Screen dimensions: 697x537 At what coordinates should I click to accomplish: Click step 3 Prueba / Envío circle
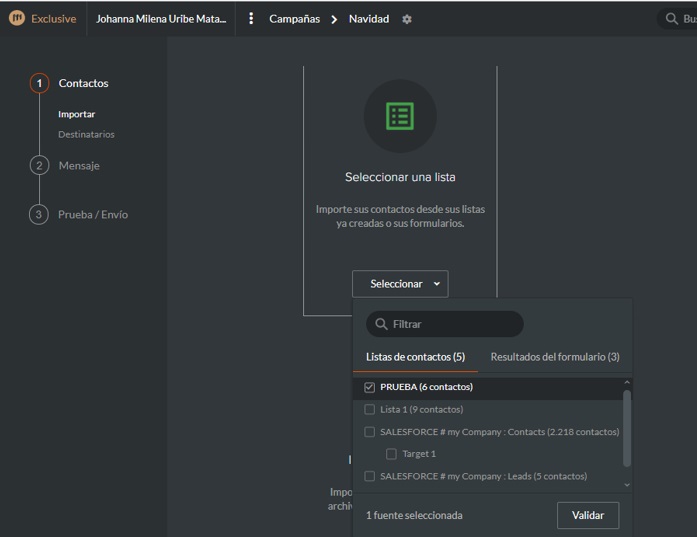click(39, 214)
